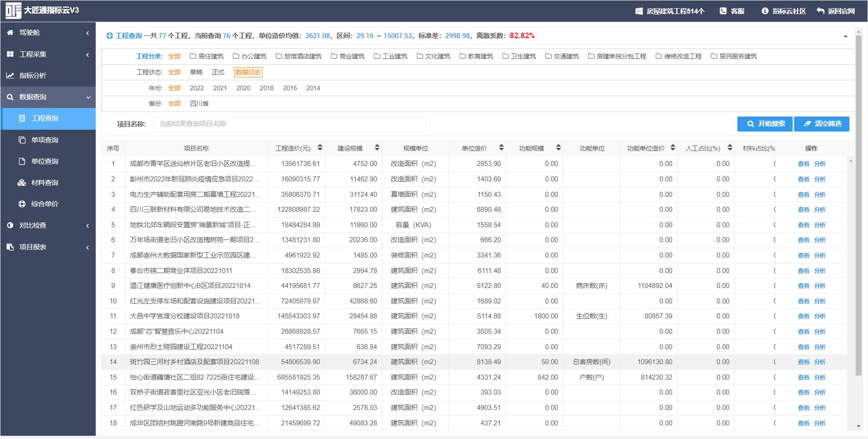This screenshot has width=868, height=439.
Task: Click the table's up-scroll arrow
Action: coord(850,161)
